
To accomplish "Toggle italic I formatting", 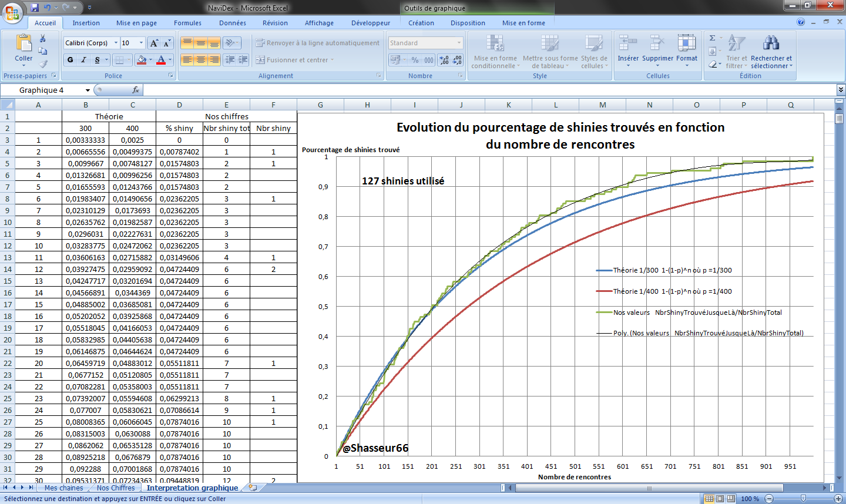I will click(83, 60).
